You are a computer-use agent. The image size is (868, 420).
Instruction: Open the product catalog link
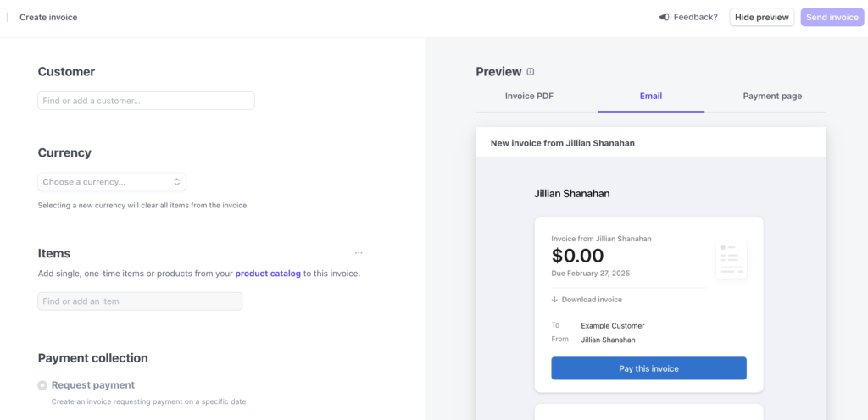click(x=268, y=274)
